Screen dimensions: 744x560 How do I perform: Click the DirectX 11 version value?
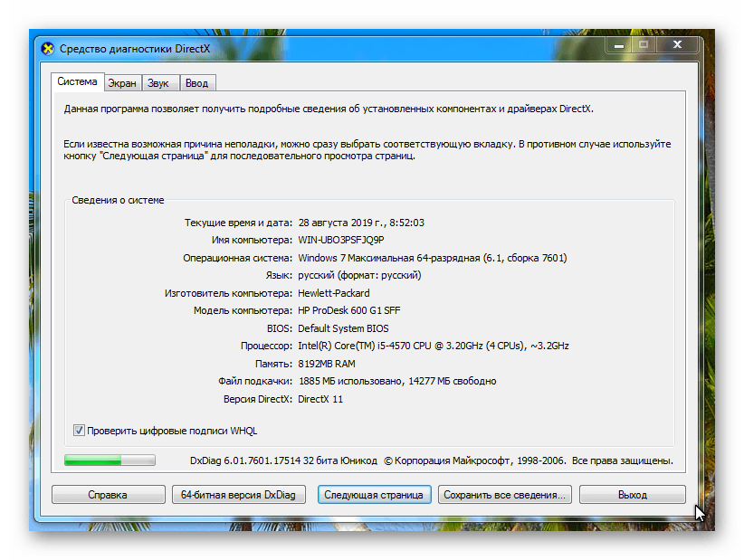320,399
